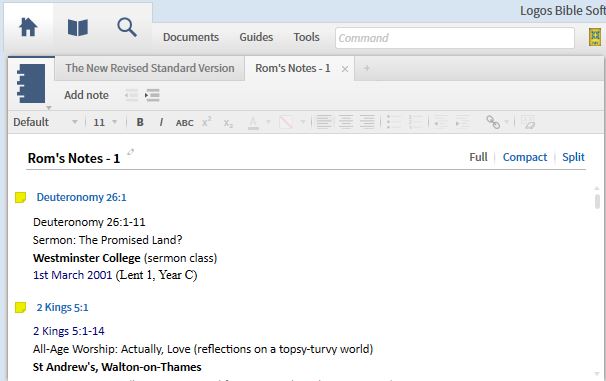This screenshot has height=381, width=606.
Task: Switch to Compact view
Action: point(525,157)
